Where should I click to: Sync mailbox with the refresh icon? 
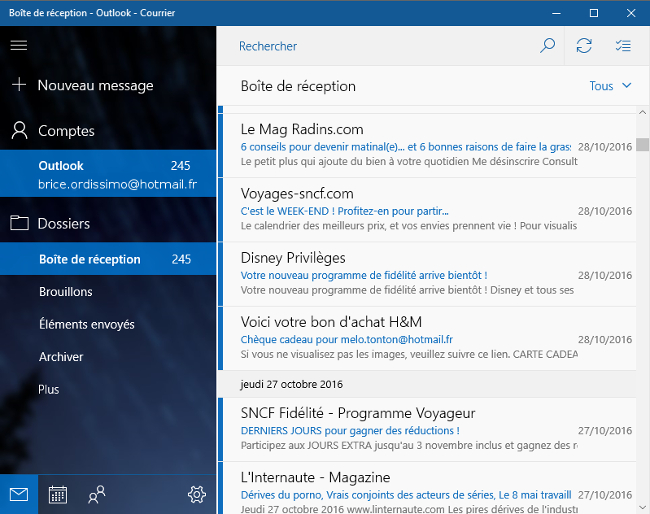tap(584, 46)
